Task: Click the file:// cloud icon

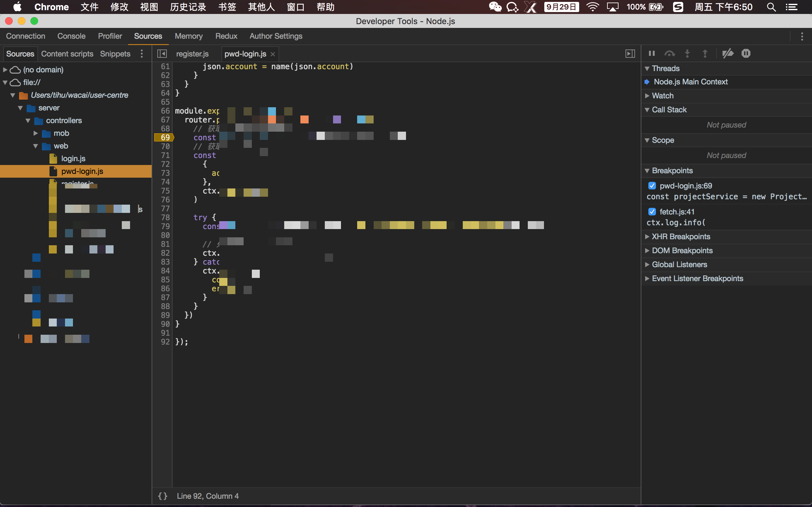Action: tap(15, 82)
